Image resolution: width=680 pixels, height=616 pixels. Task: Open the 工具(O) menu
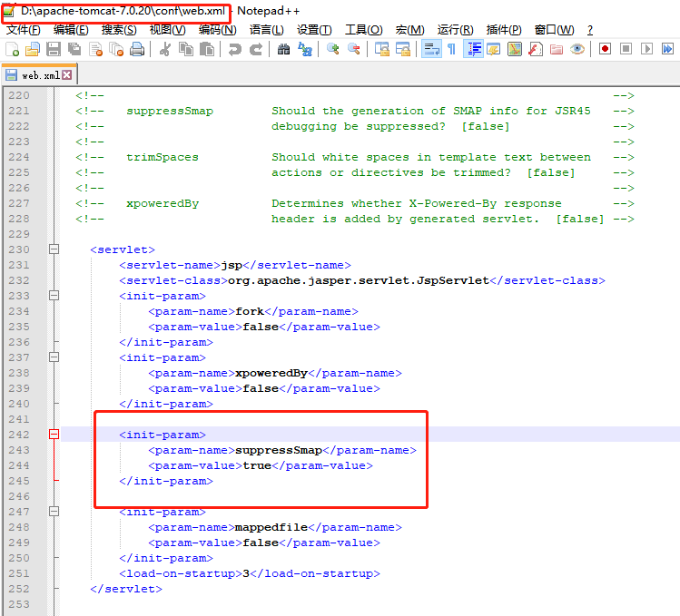pyautogui.click(x=364, y=30)
